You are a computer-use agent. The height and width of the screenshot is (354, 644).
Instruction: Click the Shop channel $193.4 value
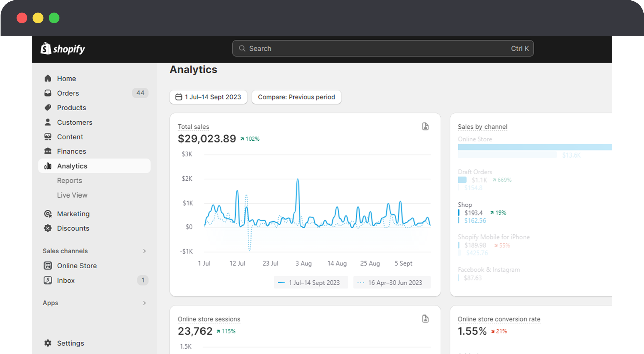coord(474,213)
